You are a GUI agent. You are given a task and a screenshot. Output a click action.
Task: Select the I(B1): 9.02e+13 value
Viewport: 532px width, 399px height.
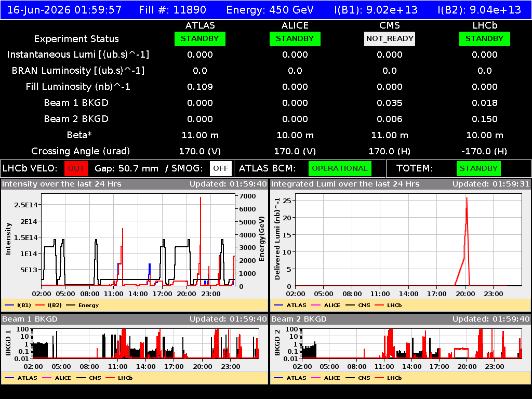pos(376,9)
